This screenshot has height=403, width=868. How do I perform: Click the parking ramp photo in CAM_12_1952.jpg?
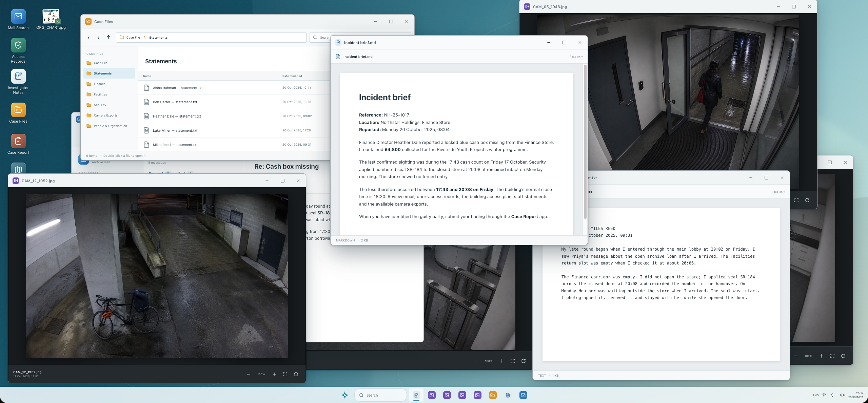tap(157, 276)
